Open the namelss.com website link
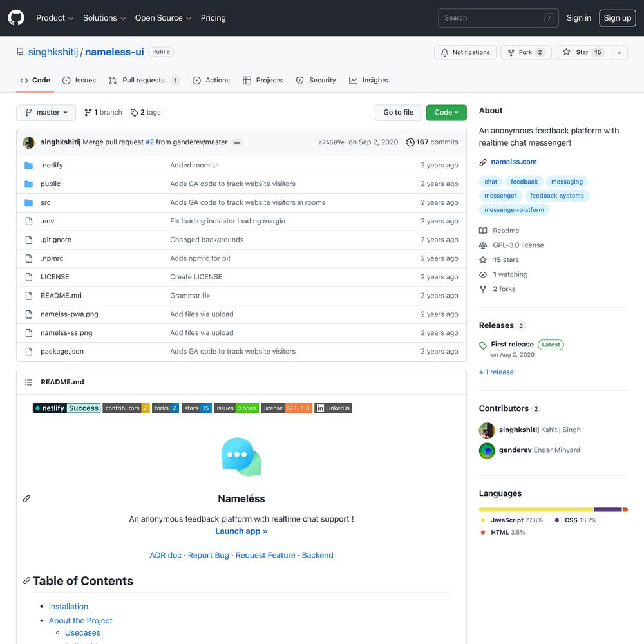Viewport: 644px width, 644px height. pyautogui.click(x=513, y=162)
